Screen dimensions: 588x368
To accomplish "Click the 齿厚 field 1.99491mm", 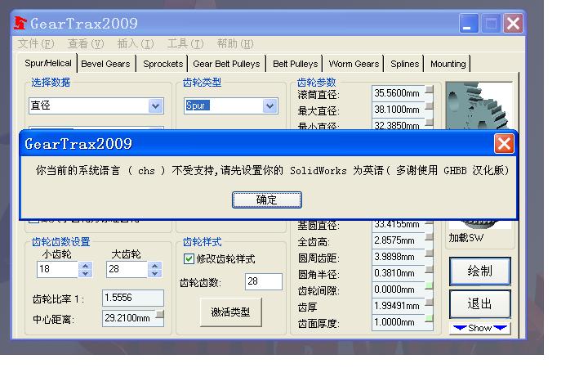I will (399, 306).
